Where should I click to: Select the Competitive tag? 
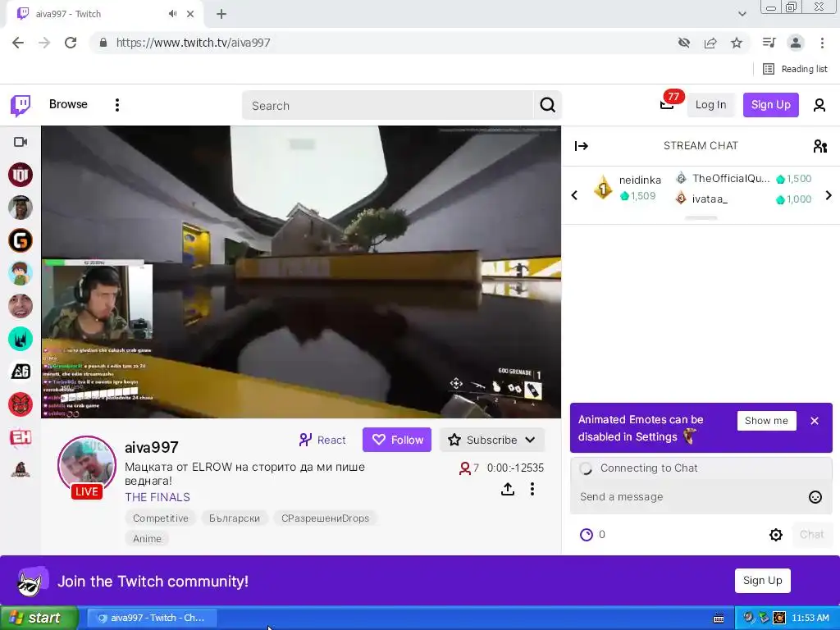pos(160,518)
